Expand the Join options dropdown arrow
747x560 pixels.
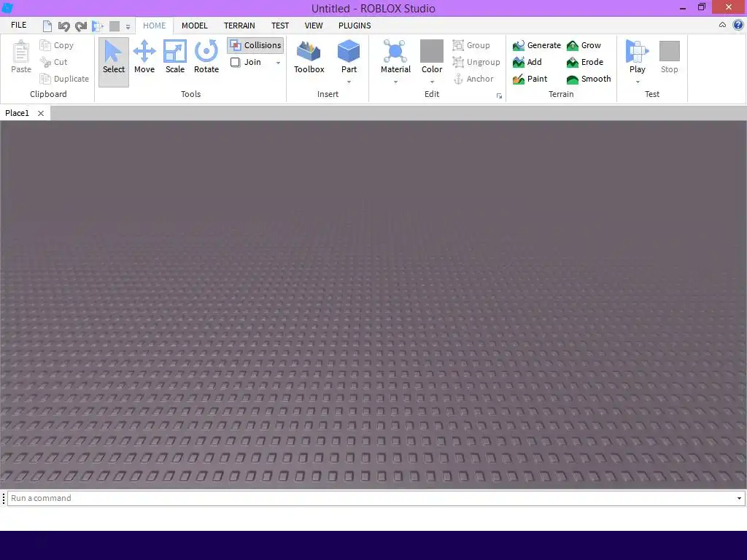[x=278, y=63]
